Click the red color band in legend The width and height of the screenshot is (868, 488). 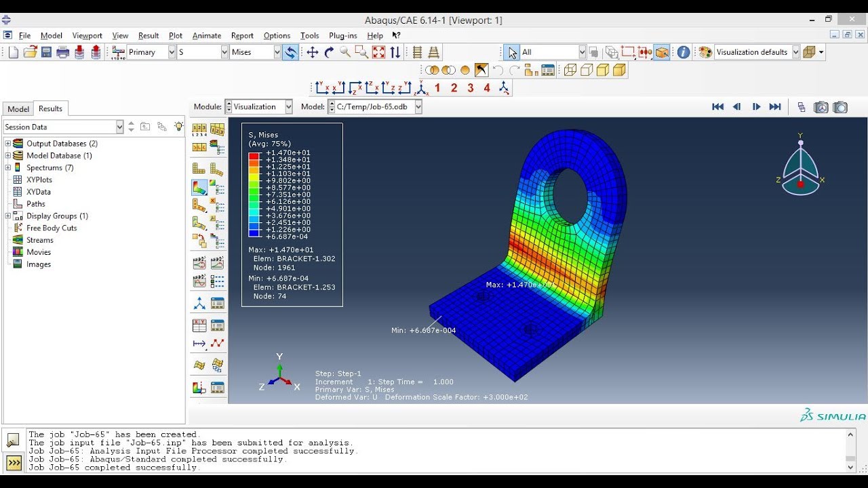coord(254,156)
